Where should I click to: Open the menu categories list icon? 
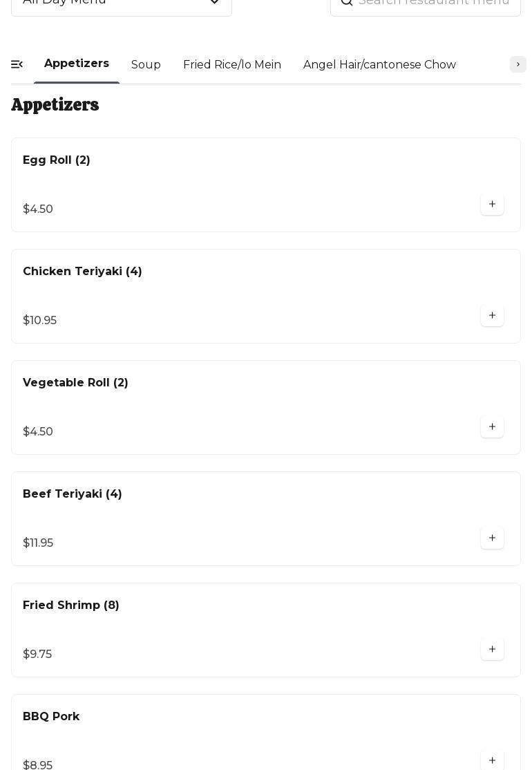pyautogui.click(x=17, y=64)
